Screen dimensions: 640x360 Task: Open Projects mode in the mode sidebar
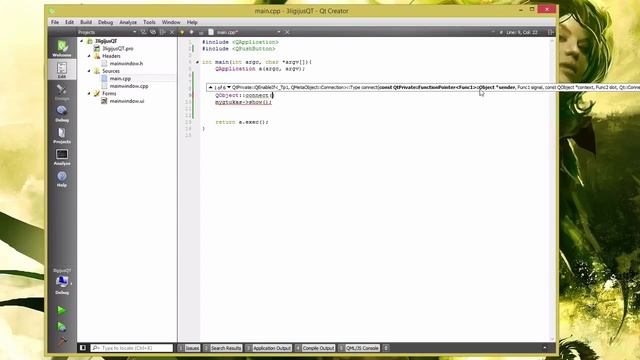[62, 135]
